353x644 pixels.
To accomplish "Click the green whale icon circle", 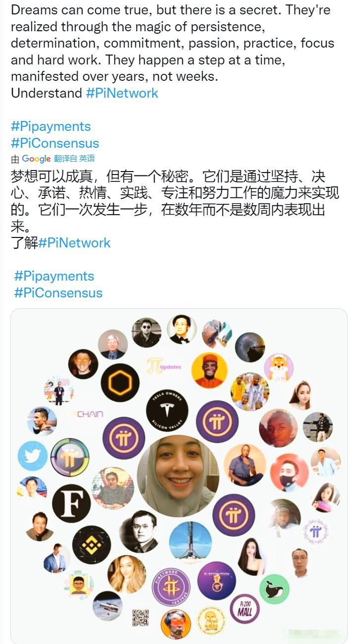I will point(274,589).
